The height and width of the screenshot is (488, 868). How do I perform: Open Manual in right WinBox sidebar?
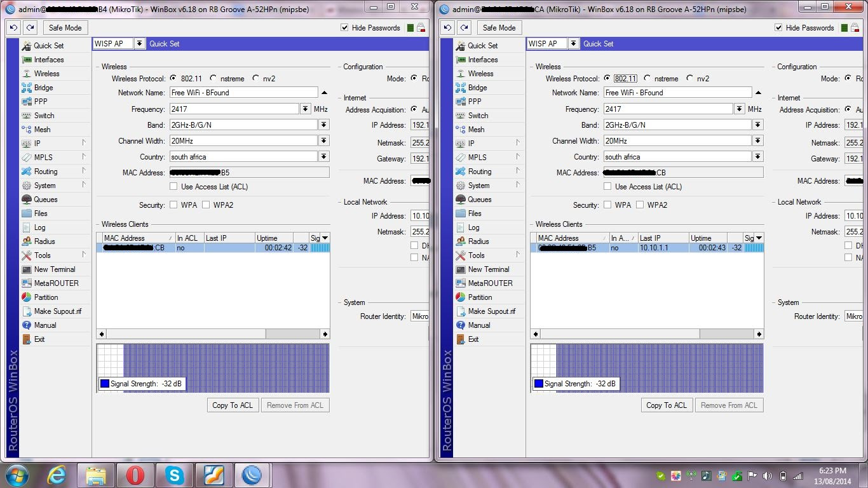point(478,325)
